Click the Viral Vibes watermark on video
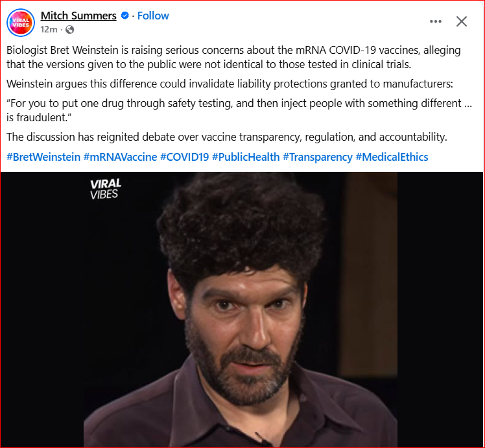 (106, 189)
